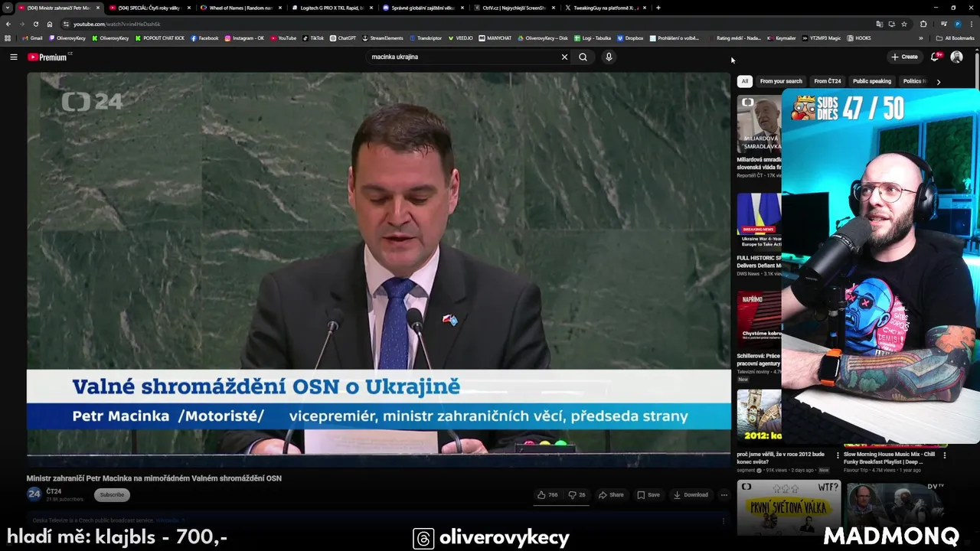Download the video
This screenshot has width=980, height=551.
click(x=691, y=495)
